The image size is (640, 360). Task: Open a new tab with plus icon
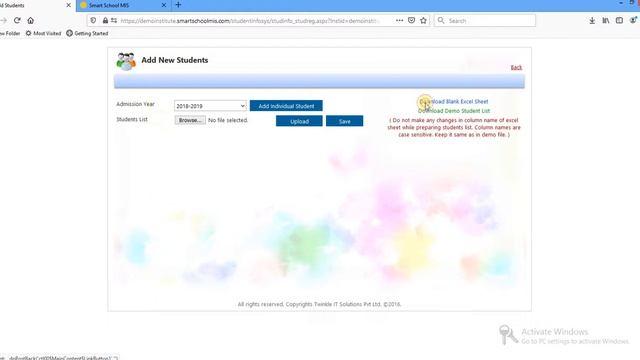click(178, 5)
